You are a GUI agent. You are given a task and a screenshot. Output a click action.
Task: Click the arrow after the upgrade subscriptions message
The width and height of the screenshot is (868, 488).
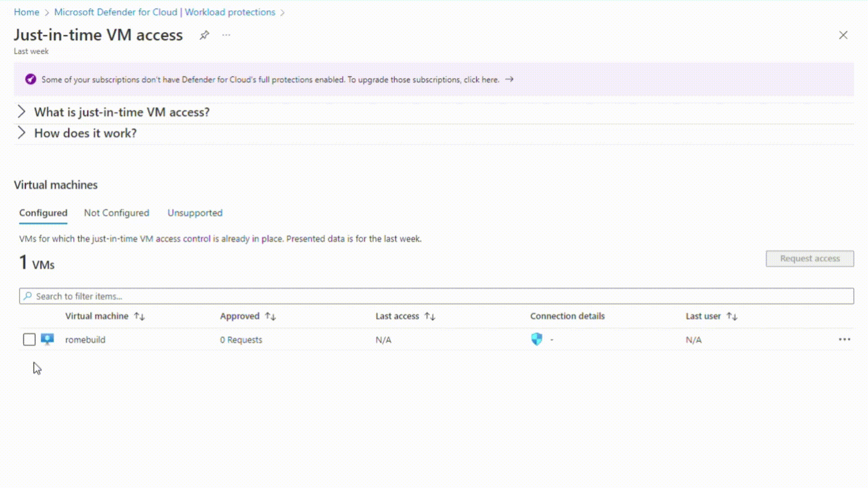point(509,80)
